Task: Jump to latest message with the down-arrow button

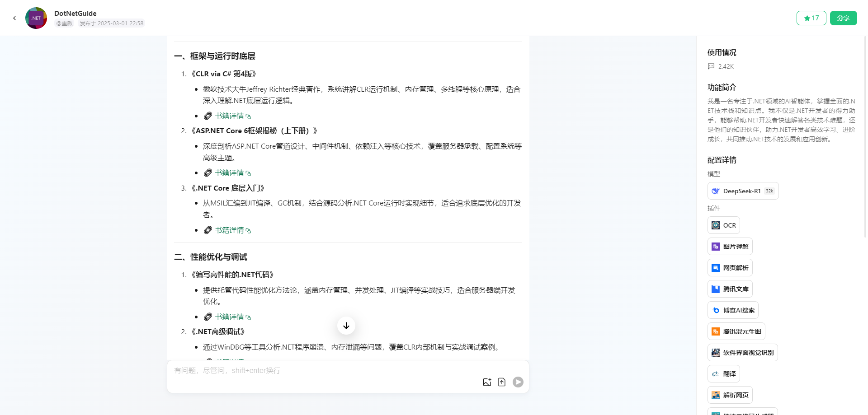Action: [x=346, y=326]
